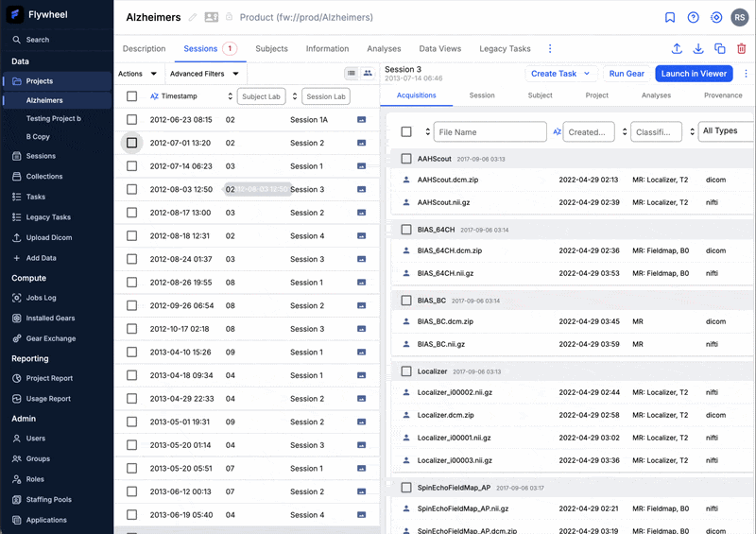Click the pencil edit icon beside Alzheimers

tap(193, 17)
